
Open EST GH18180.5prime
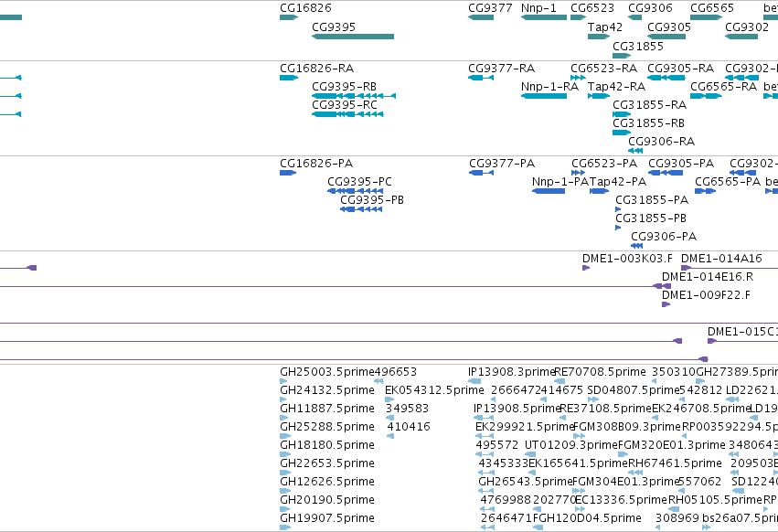pos(285,454)
